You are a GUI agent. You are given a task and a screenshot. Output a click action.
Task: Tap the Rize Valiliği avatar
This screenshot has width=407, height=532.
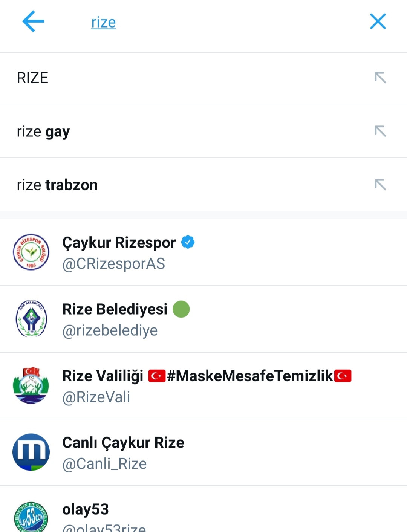pos(31,385)
